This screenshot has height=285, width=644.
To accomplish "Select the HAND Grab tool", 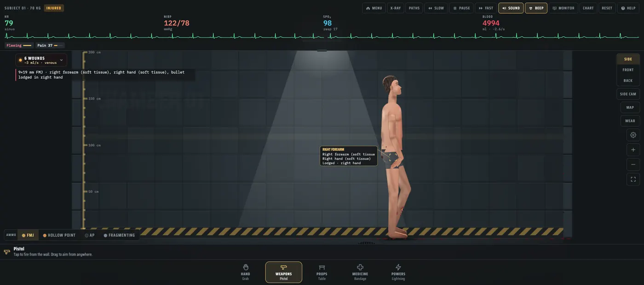I will point(245,273).
